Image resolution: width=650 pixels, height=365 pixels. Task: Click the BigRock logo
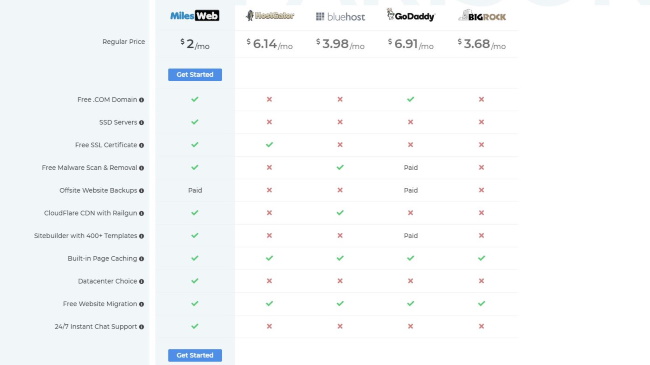(x=482, y=16)
